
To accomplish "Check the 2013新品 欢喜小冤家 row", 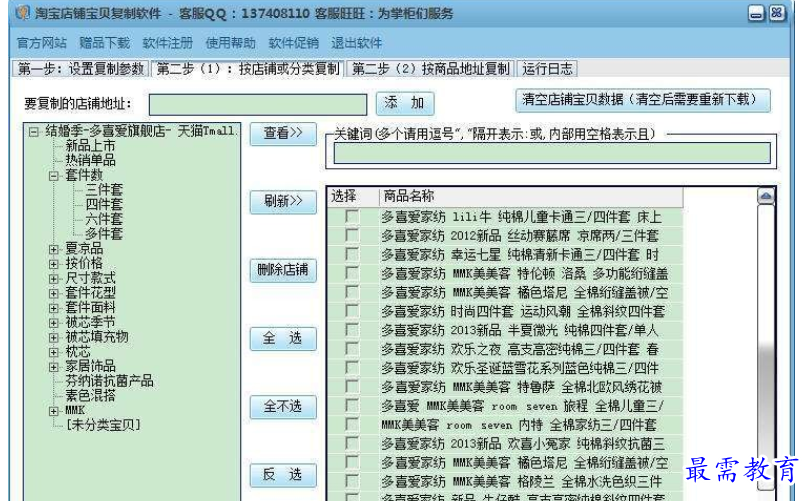I will 353,443.
